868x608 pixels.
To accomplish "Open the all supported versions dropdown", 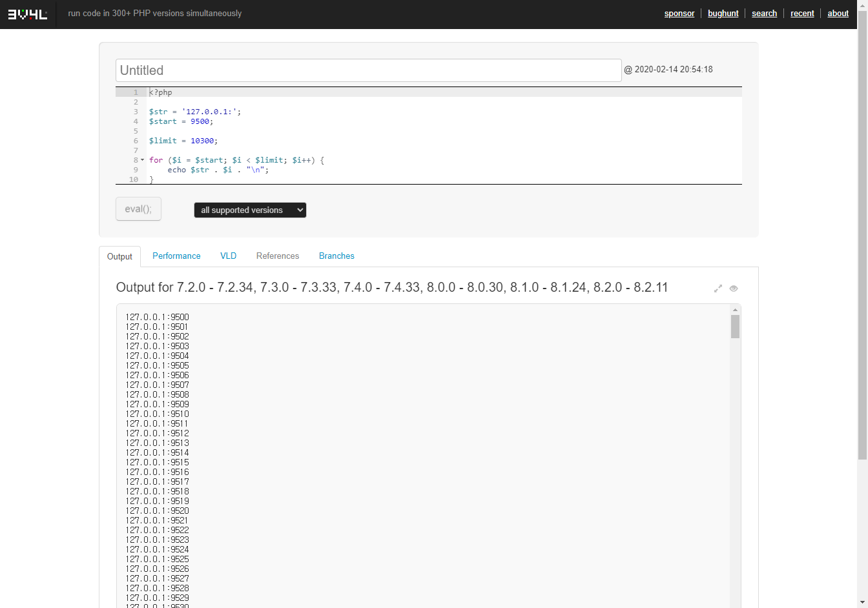I will 250,210.
